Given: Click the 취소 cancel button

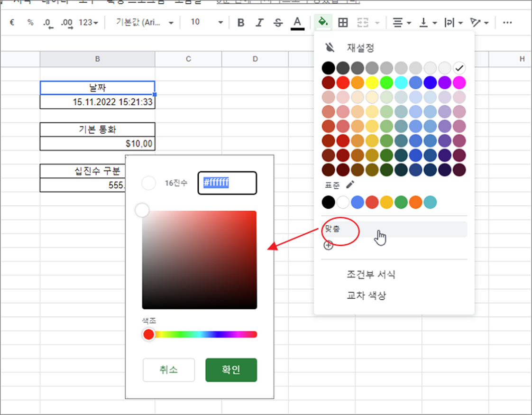Looking at the screenshot, I should (x=169, y=370).
